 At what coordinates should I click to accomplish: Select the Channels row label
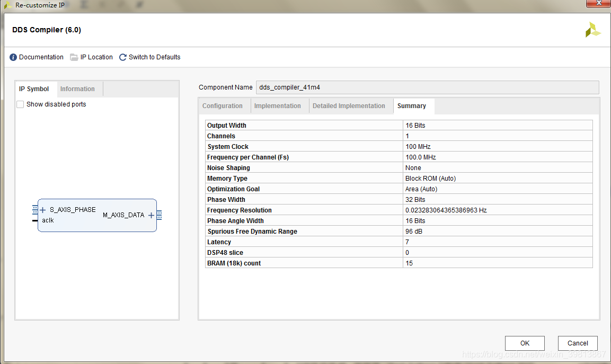coord(222,136)
